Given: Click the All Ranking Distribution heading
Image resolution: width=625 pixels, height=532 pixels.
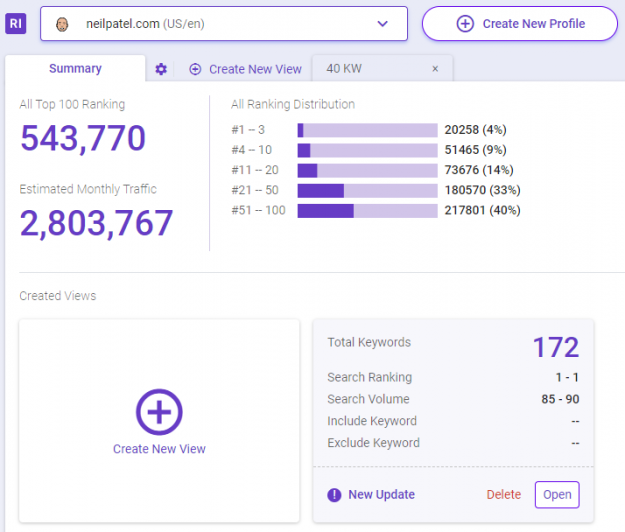Looking at the screenshot, I should coord(293,104).
